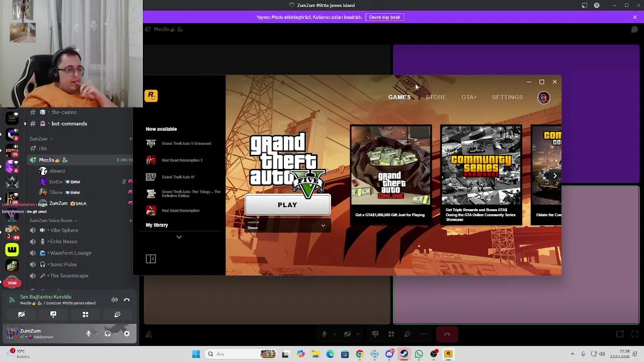644x362 pixels.
Task: Open Discord user settings gear
Action: (x=127, y=333)
